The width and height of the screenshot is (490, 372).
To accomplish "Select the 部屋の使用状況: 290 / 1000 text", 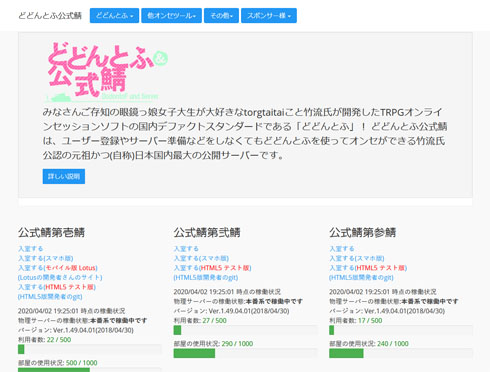I will (213, 344).
